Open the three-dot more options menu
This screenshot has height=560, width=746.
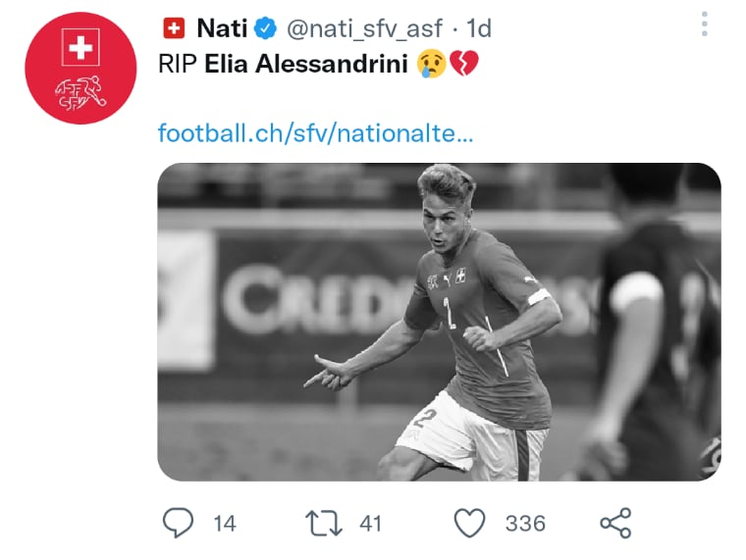(x=705, y=24)
